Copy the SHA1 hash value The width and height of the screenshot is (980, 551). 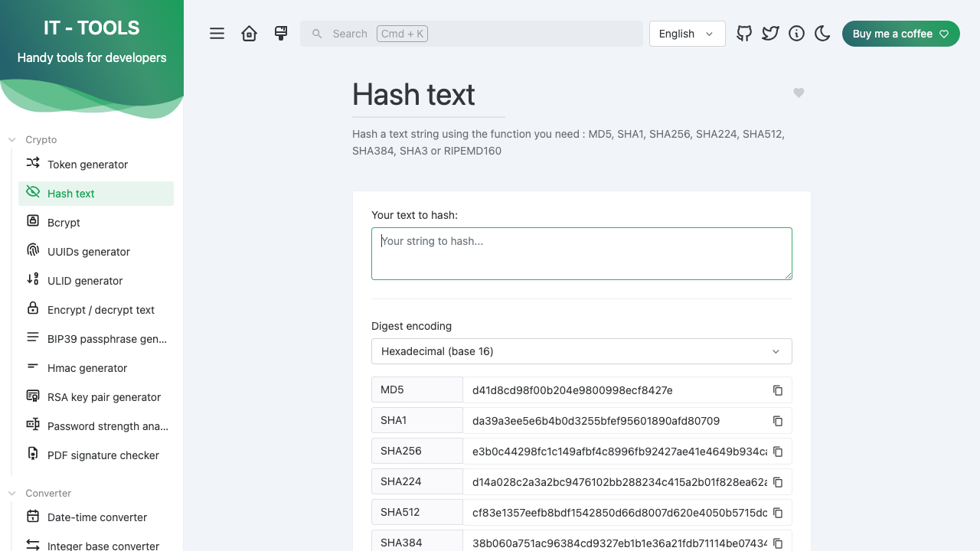point(778,421)
